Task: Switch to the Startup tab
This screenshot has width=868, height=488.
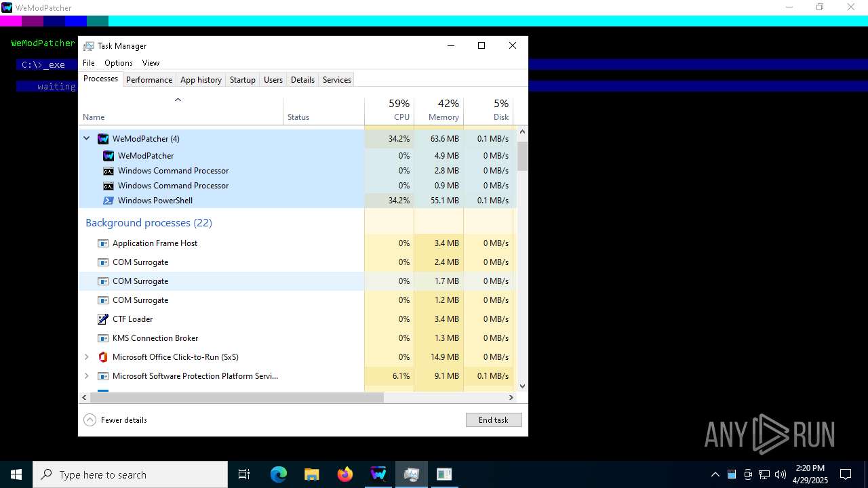Action: (x=242, y=80)
